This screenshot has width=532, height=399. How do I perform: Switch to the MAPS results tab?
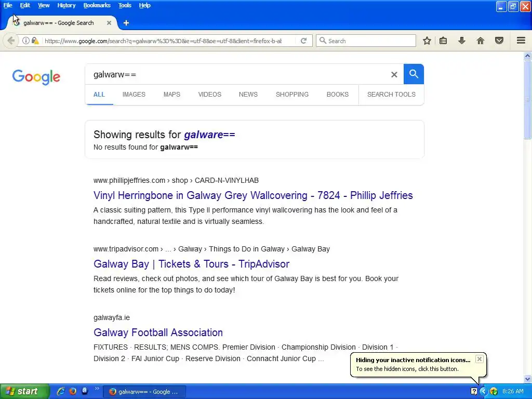pyautogui.click(x=171, y=95)
